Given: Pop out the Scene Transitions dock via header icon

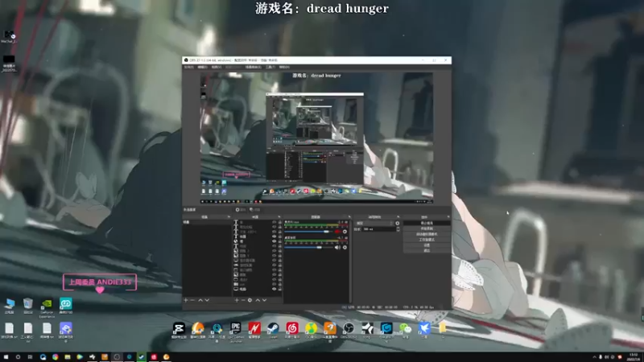Looking at the screenshot, I should click(398, 216).
